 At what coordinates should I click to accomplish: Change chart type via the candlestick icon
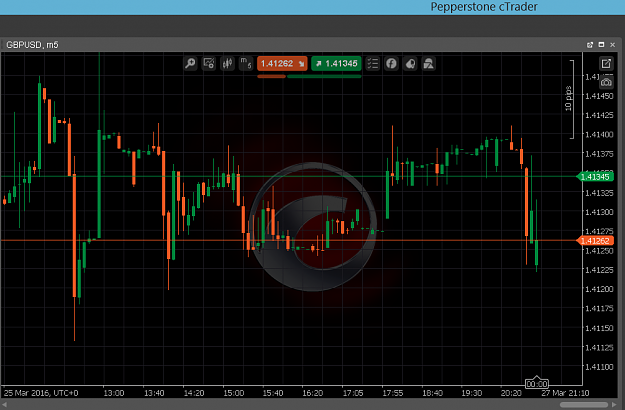[228, 63]
